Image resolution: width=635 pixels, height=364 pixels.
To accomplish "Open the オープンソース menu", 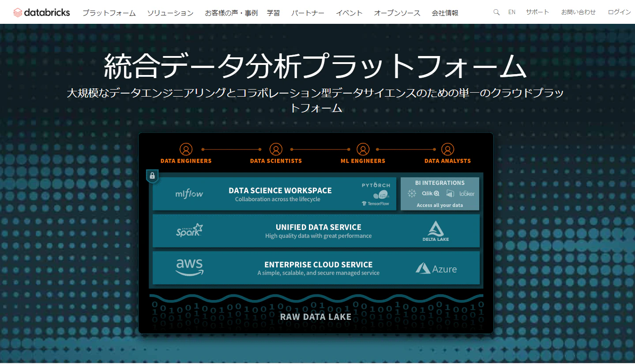I will click(397, 13).
